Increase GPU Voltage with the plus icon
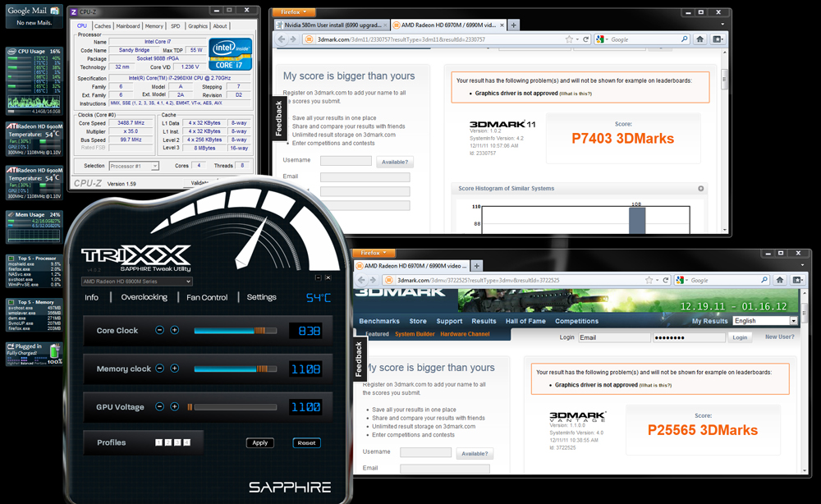This screenshot has height=504, width=821. point(175,406)
